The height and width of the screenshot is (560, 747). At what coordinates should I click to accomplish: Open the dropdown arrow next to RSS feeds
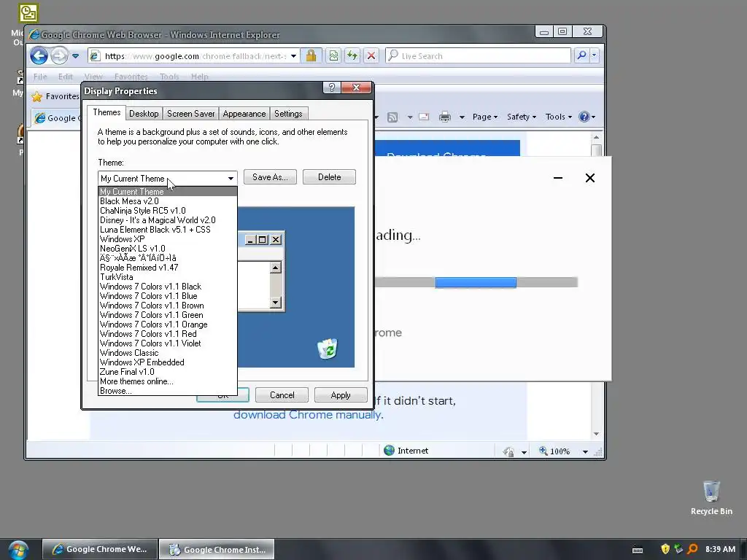(x=410, y=117)
